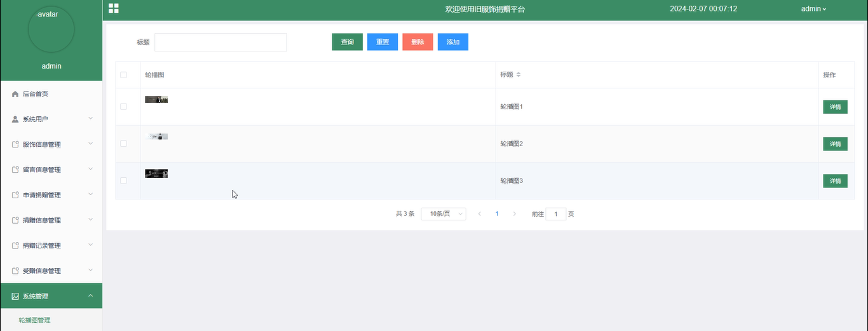Viewport: 868px width, 331px height.
Task: Click the image icon beside 系统管理
Action: click(15, 296)
